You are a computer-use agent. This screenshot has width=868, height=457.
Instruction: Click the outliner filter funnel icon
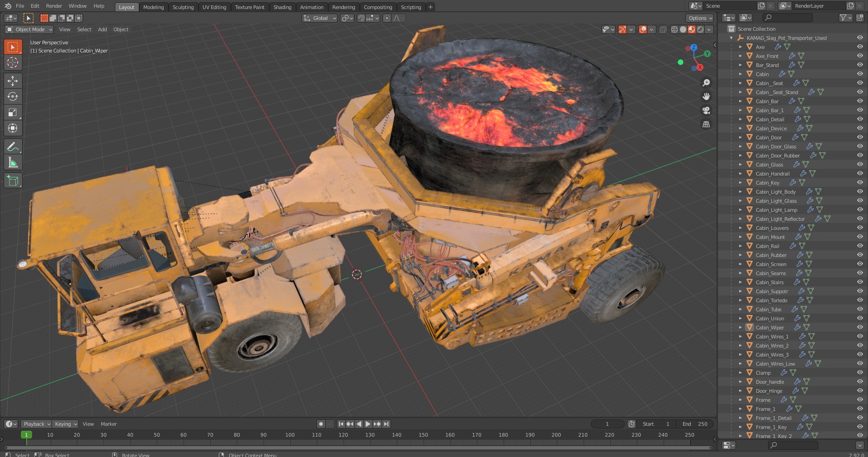(x=843, y=18)
